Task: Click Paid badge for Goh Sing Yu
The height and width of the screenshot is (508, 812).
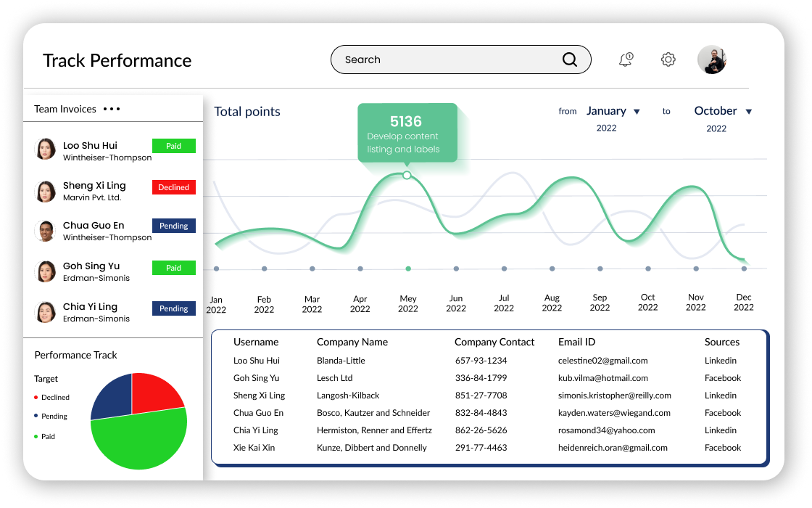Action: point(173,268)
